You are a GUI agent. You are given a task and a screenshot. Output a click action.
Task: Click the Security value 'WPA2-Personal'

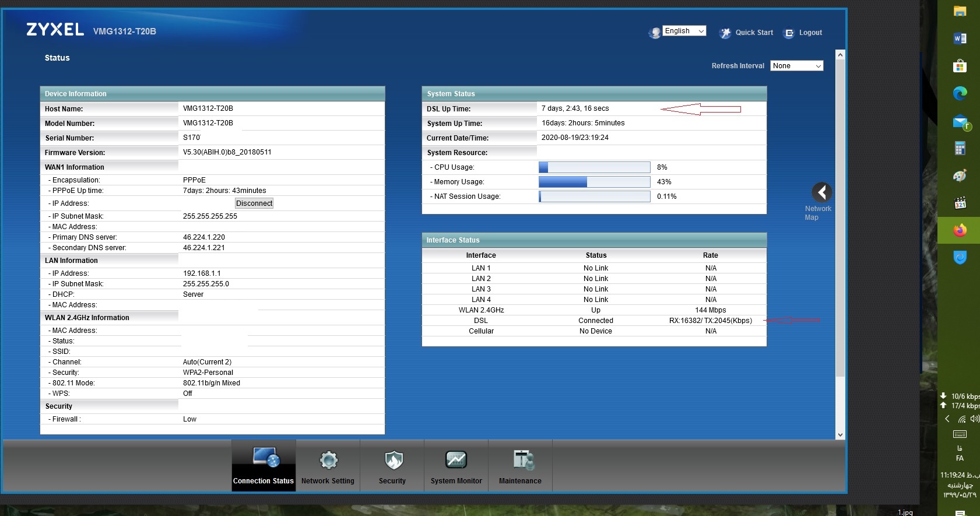coord(208,373)
